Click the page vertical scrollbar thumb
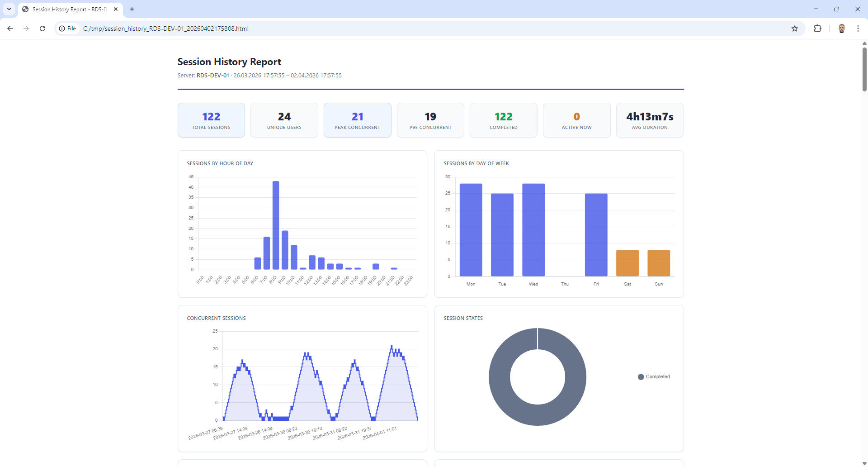Screen dimensions: 868x467 pyautogui.click(x=864, y=68)
